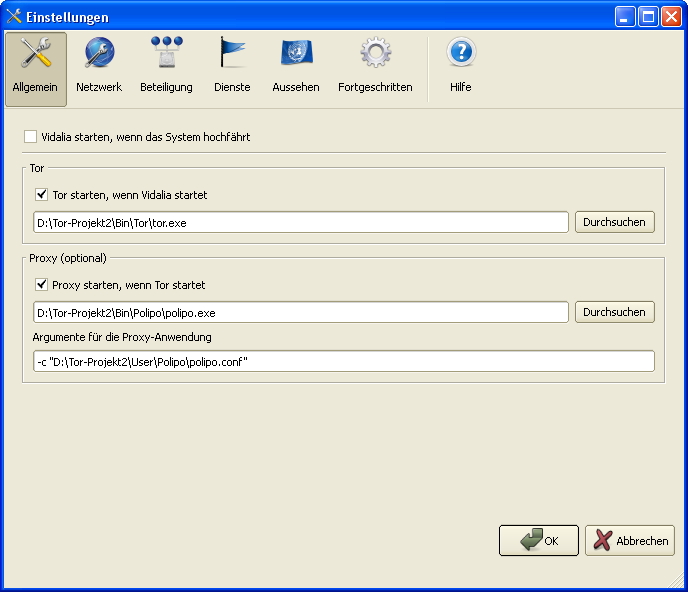Click the label Argumente für die Proxy-Anwendung
688x592 pixels.
point(122,337)
